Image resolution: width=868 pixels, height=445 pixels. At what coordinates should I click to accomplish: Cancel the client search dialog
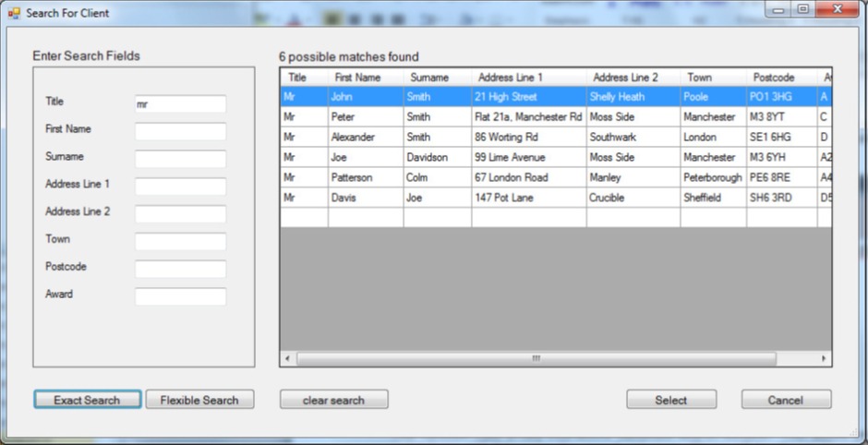(786, 400)
